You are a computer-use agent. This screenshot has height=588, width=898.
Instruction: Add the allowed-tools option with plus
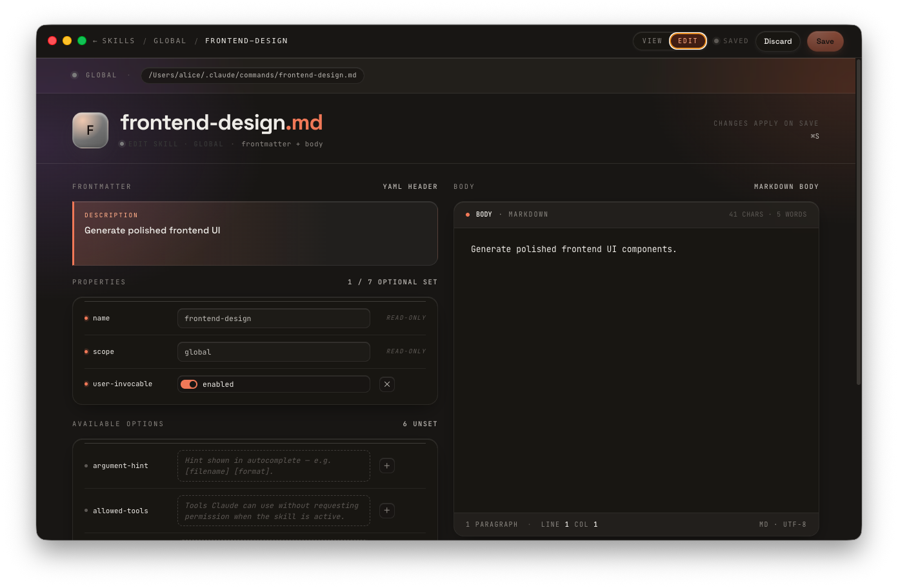[387, 511]
